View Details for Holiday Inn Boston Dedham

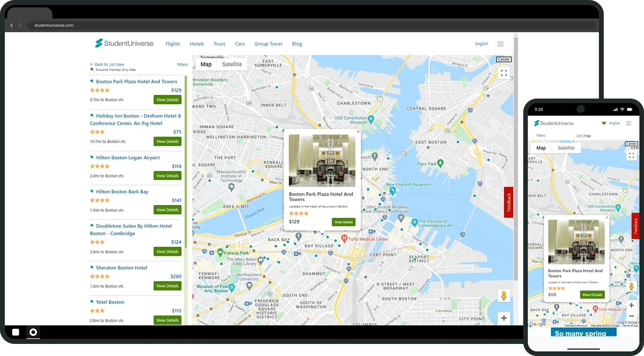pos(168,141)
